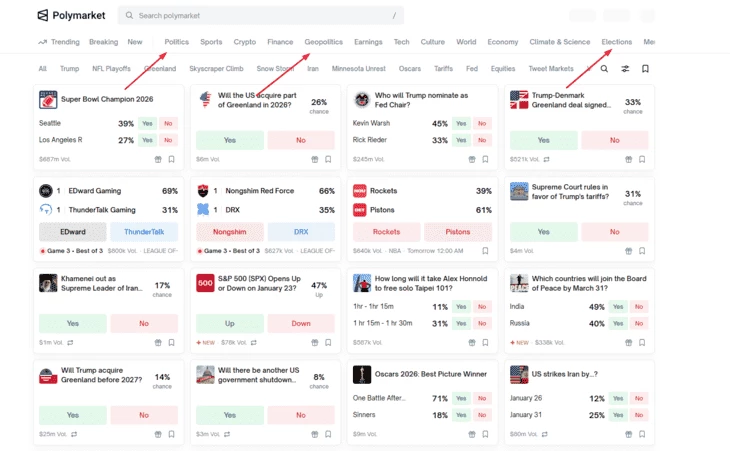The width and height of the screenshot is (730, 451).
Task: Bet Down on S&P 500 market
Action: [301, 323]
